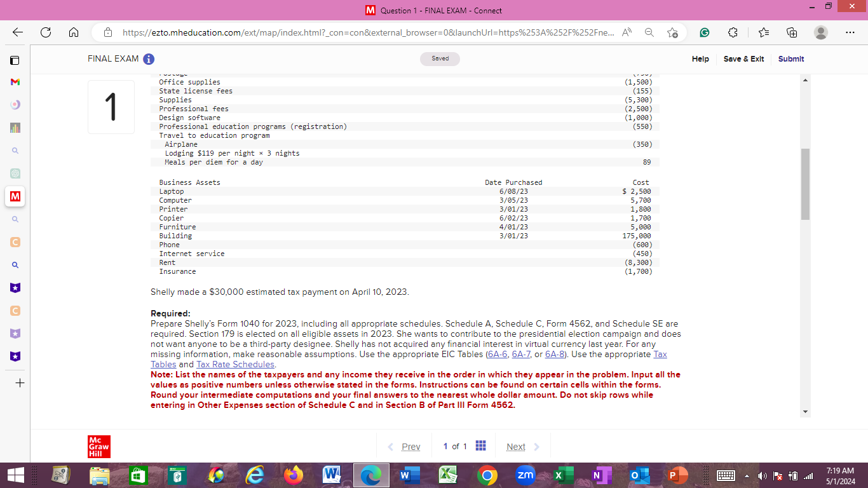Click the Submit button
This screenshot has height=488, width=868.
click(790, 58)
